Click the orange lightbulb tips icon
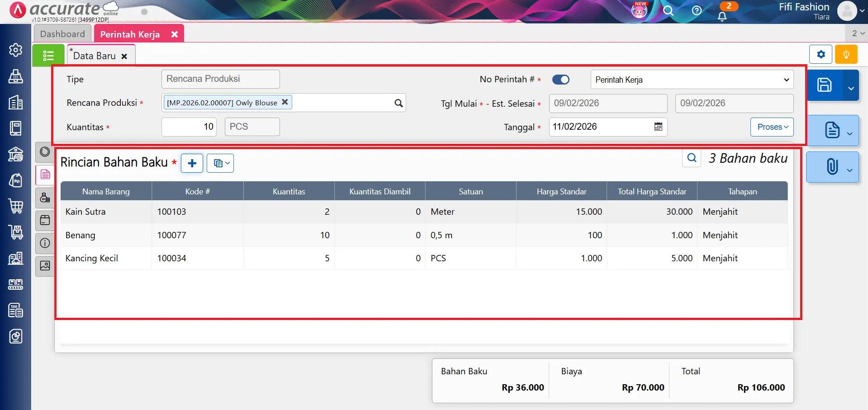The width and height of the screenshot is (868, 410). tap(846, 55)
